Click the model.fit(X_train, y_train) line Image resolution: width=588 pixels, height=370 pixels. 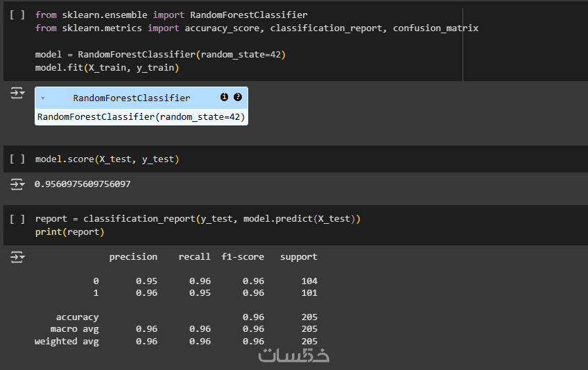click(107, 68)
